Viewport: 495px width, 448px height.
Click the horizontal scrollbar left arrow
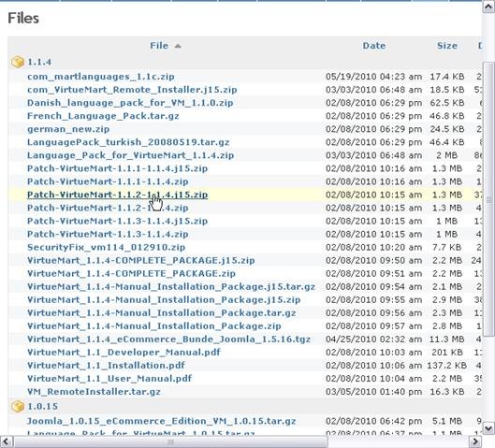(x=7, y=441)
